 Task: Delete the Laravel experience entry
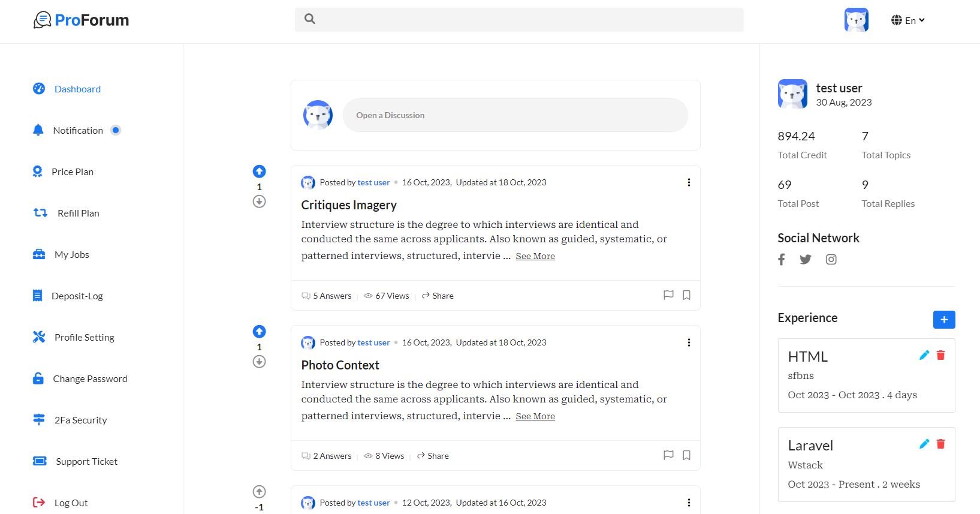point(941,444)
